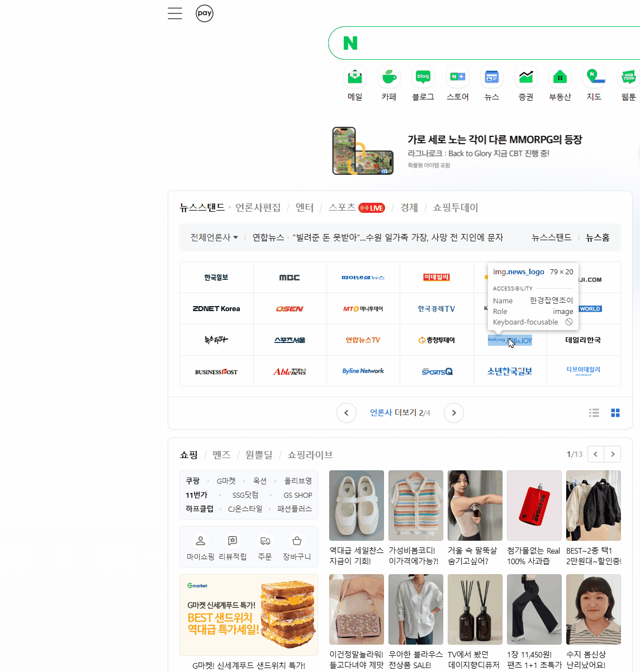Viewport: 640px width, 672px height.
Task: Select the 스포츠서울 press logo
Action: pyautogui.click(x=290, y=340)
